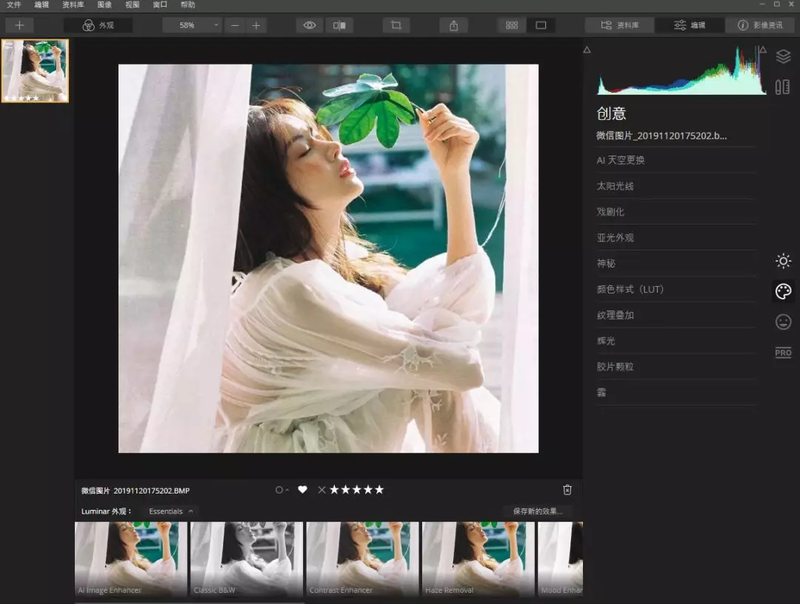The image size is (800, 604).
Task: Click the trash icon under the photo
Action: click(x=568, y=489)
